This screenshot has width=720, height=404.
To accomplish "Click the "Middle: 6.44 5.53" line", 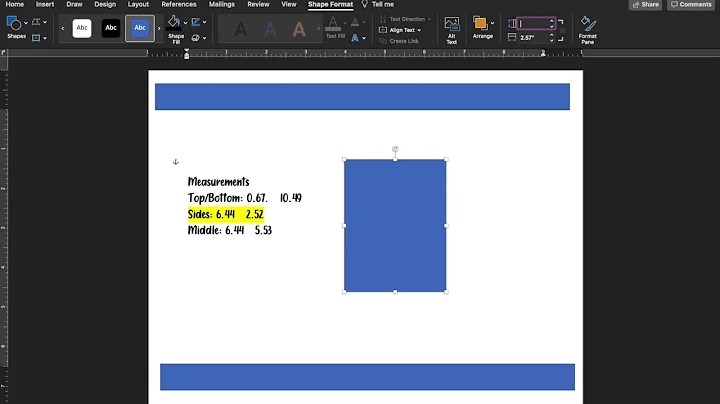I will click(230, 230).
